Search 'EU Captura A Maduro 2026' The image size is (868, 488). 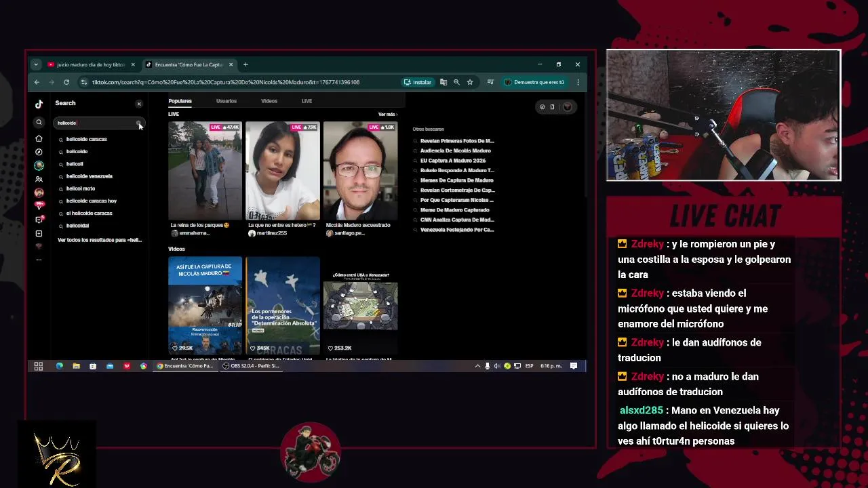pos(453,161)
